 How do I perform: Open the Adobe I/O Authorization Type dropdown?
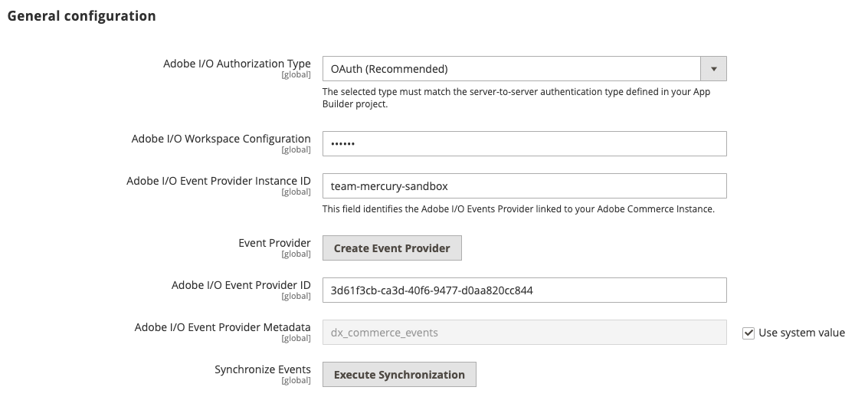pos(524,69)
